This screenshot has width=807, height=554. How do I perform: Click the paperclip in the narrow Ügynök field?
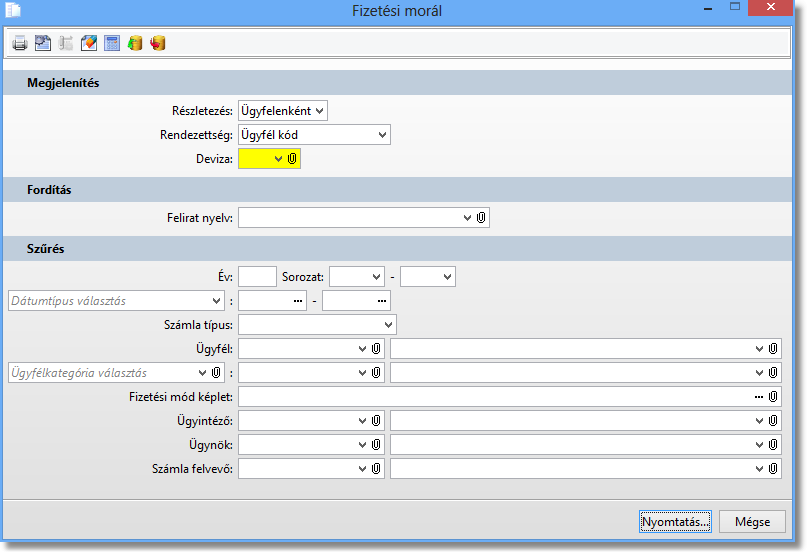tap(376, 445)
